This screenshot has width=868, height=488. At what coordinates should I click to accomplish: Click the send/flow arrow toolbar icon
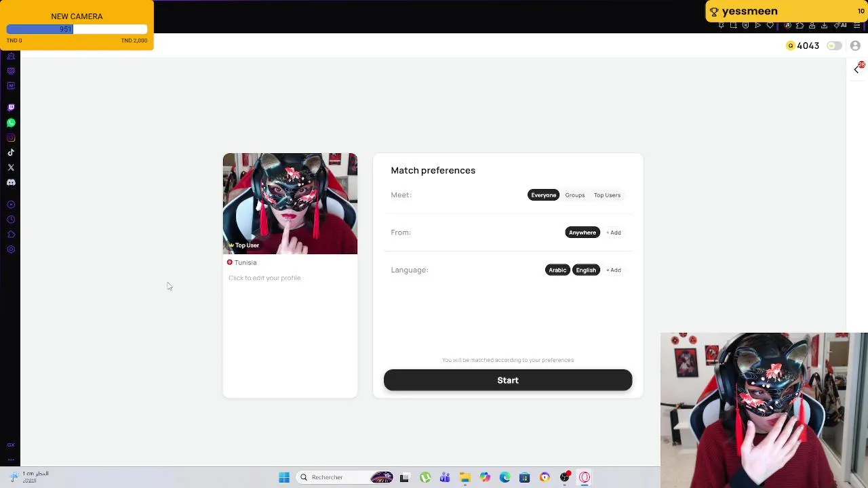click(x=757, y=25)
